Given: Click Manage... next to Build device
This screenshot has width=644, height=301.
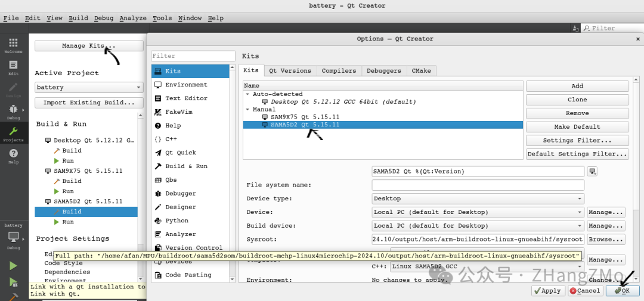Looking at the screenshot, I should pos(606,226).
